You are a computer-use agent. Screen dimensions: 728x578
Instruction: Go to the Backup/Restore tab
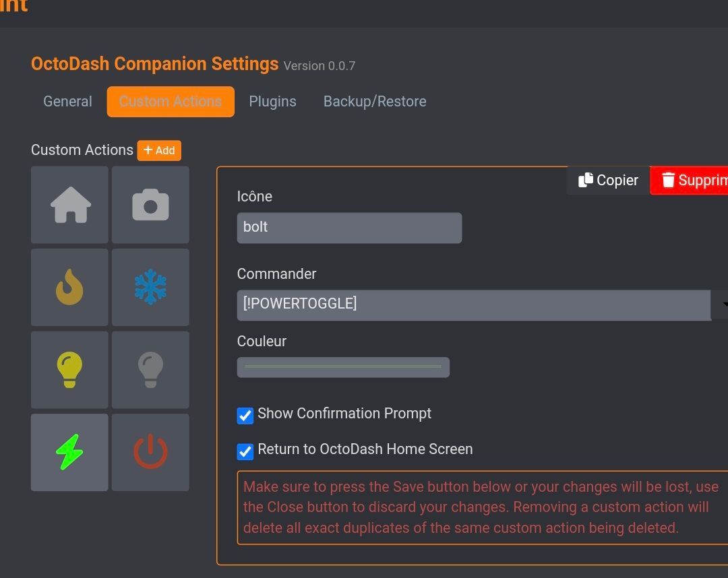tap(375, 102)
